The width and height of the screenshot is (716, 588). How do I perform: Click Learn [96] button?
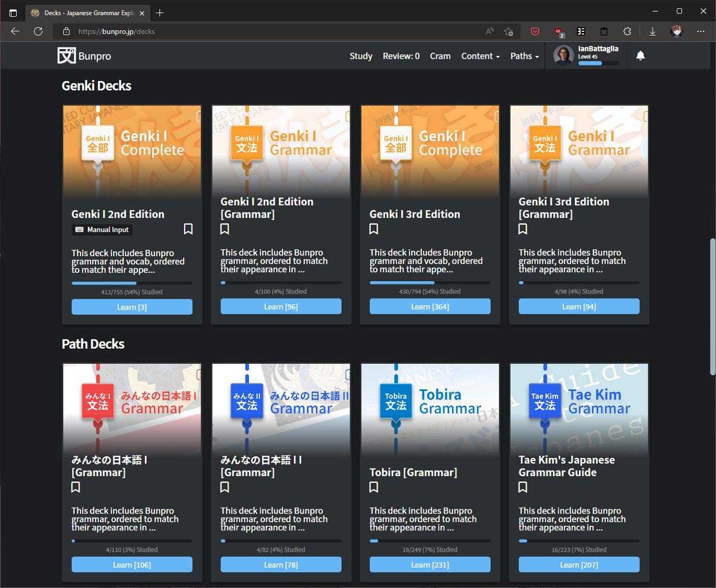[x=281, y=306]
